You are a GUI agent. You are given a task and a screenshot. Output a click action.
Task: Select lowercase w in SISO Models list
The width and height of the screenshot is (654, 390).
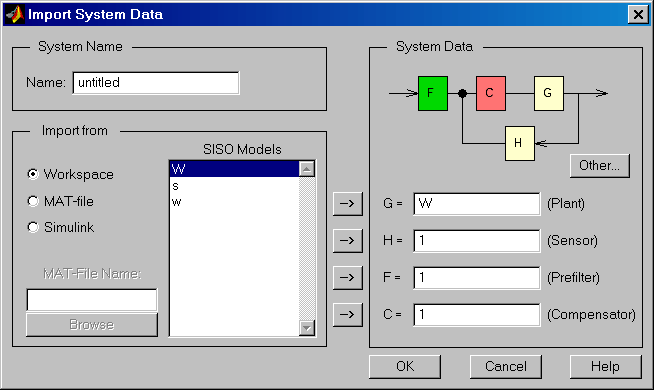(234, 202)
